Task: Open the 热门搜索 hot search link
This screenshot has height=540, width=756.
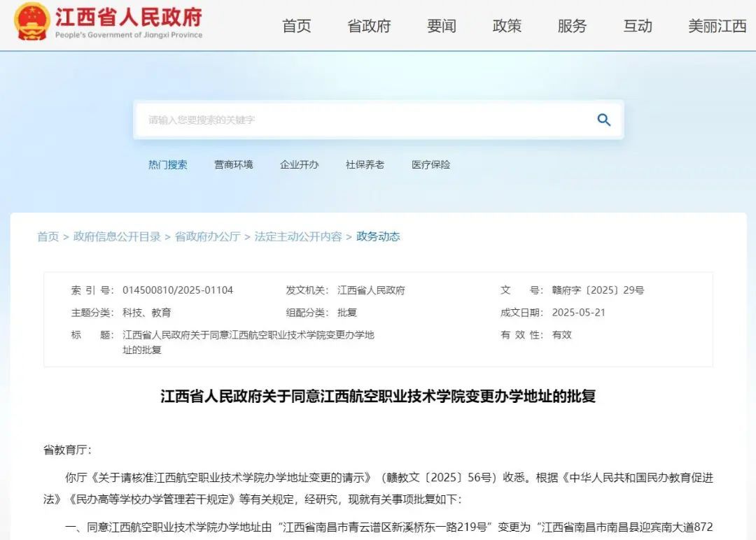Action: coord(167,164)
